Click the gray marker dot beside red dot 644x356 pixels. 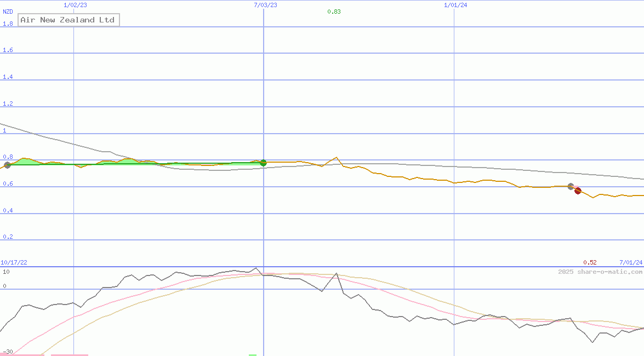click(x=571, y=186)
